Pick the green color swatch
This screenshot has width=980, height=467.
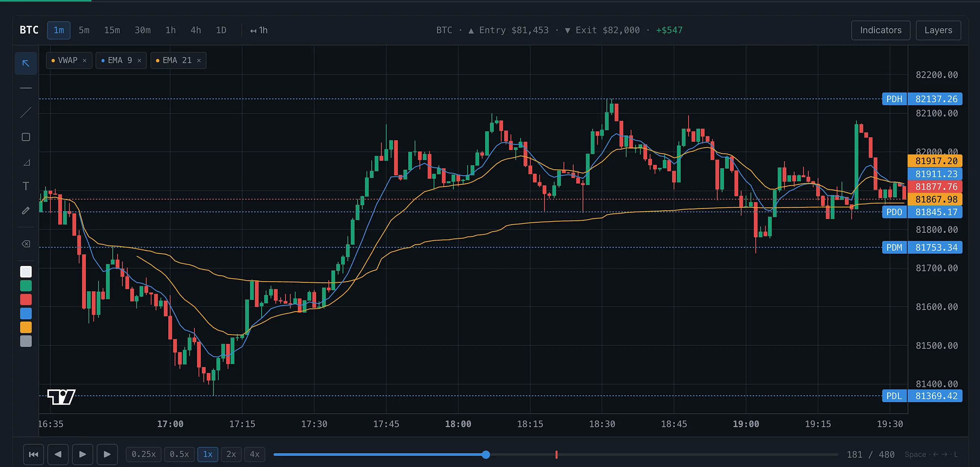(x=26, y=286)
